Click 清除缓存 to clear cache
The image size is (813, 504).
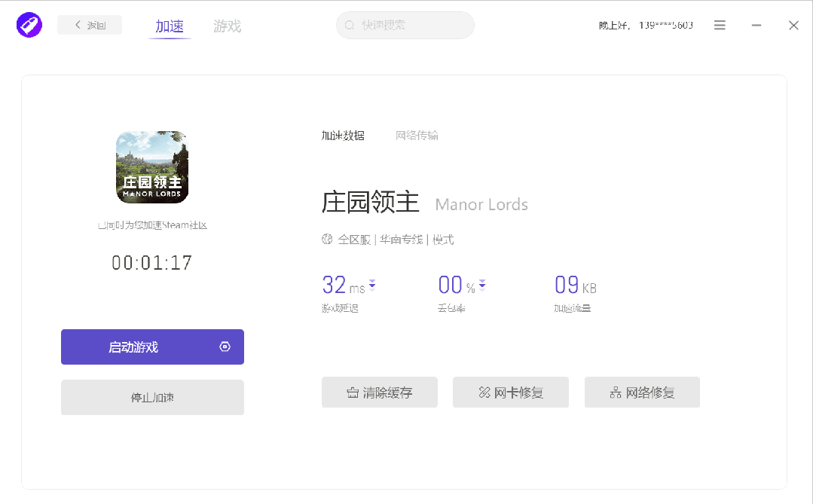[x=379, y=393]
